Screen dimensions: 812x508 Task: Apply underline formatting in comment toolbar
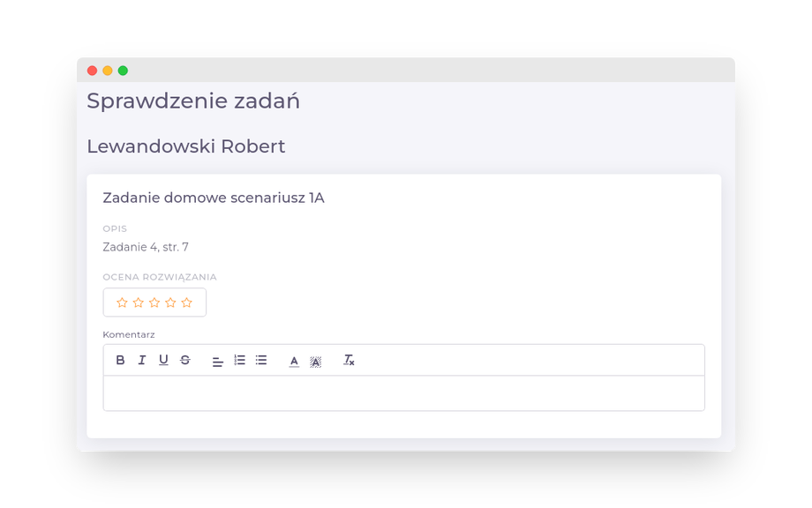point(163,360)
